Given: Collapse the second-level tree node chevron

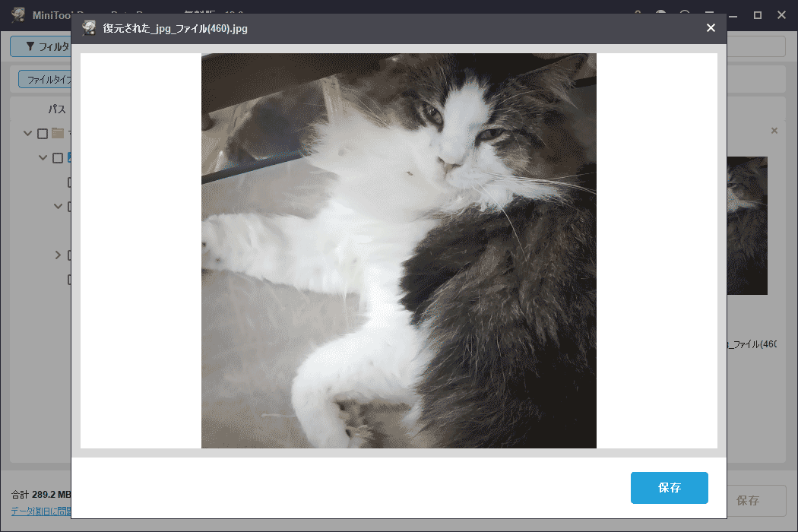Looking at the screenshot, I should click(x=43, y=157).
